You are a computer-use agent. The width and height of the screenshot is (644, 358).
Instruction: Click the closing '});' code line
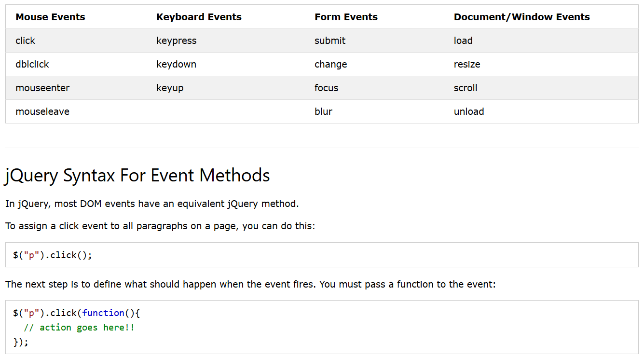click(21, 342)
